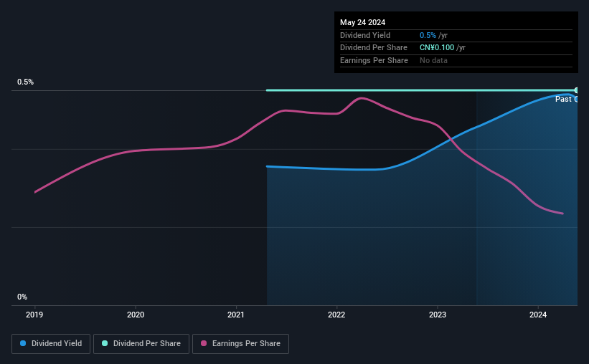Click the 0% y-axis label
The height and width of the screenshot is (364, 589).
click(x=22, y=297)
